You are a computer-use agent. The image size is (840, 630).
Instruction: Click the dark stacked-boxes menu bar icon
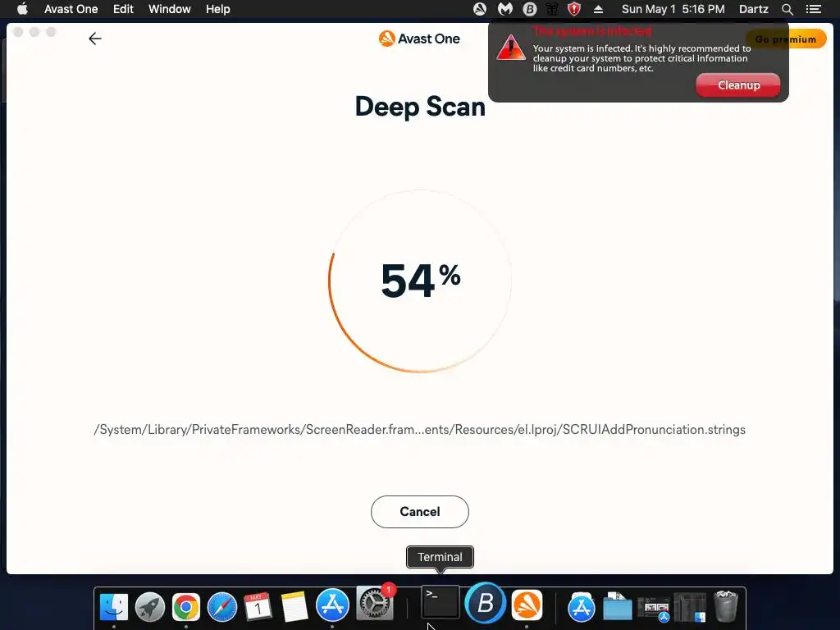(552, 9)
